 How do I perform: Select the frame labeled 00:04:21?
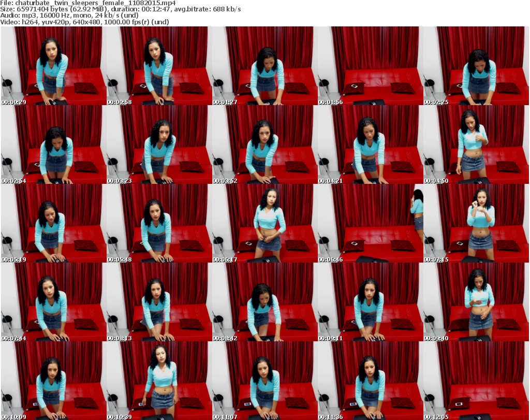(370, 144)
